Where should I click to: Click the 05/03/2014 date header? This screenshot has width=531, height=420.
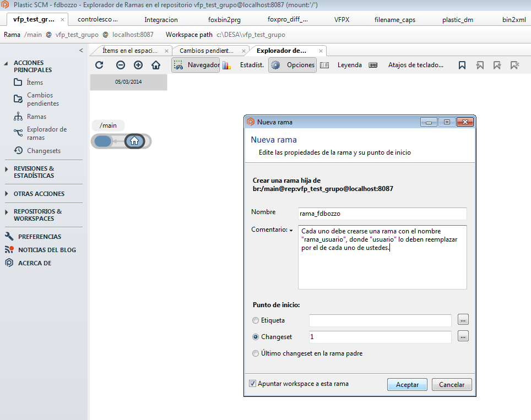coord(128,82)
